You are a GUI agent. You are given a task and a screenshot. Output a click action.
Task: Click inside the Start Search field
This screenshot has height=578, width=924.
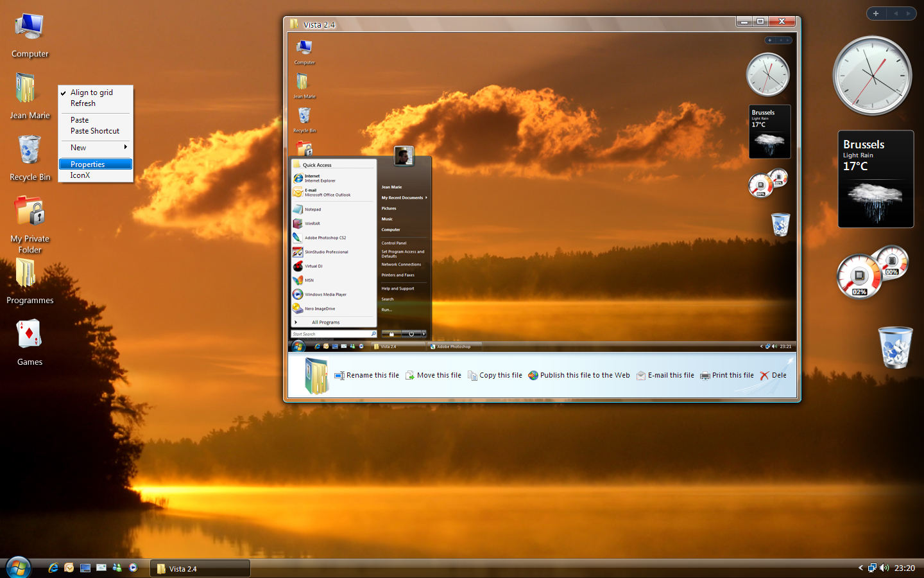point(330,333)
